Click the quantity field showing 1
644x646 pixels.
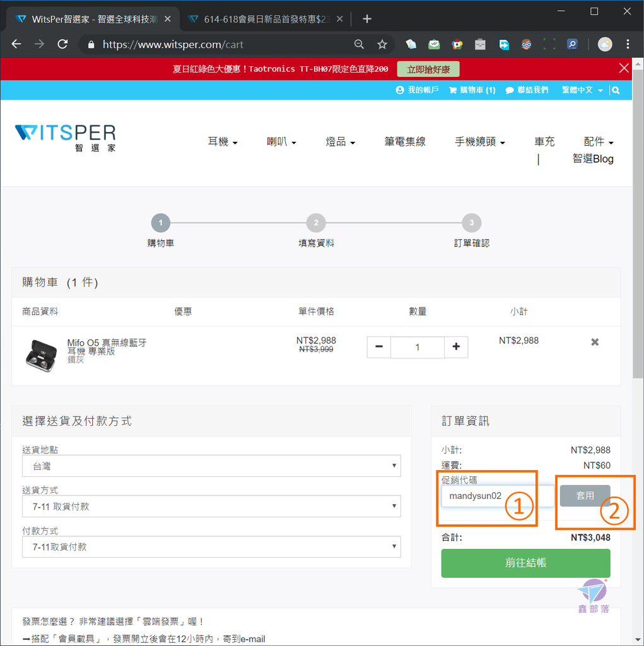[x=418, y=348]
